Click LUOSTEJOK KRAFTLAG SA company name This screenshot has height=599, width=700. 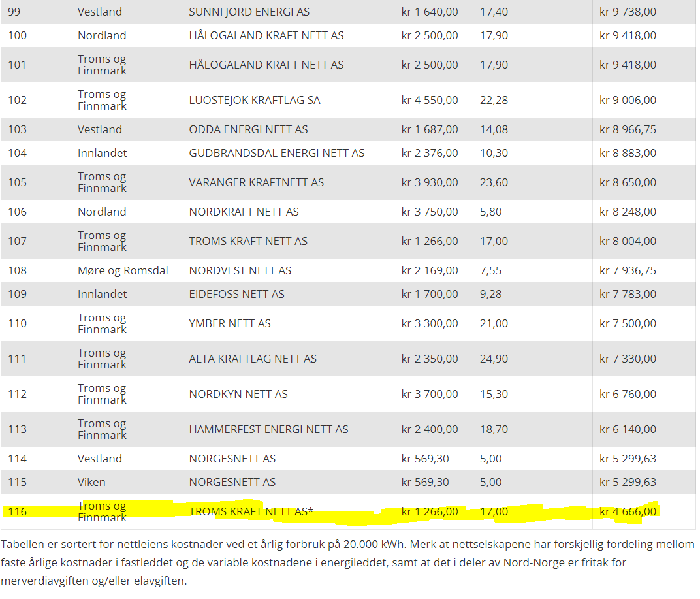tap(255, 100)
